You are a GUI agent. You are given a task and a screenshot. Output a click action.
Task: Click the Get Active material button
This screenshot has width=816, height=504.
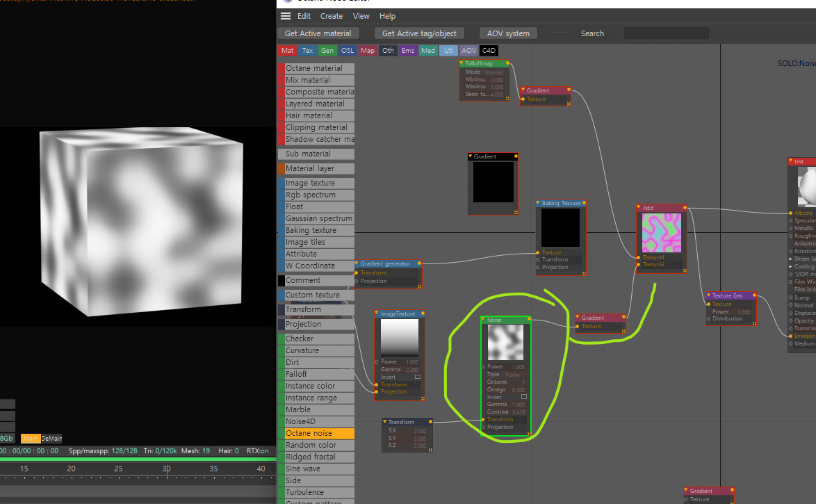[318, 33]
